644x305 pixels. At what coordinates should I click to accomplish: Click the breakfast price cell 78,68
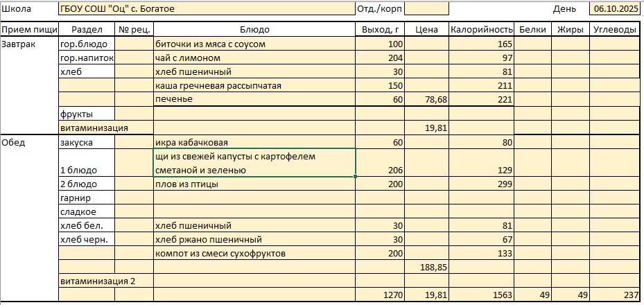426,100
